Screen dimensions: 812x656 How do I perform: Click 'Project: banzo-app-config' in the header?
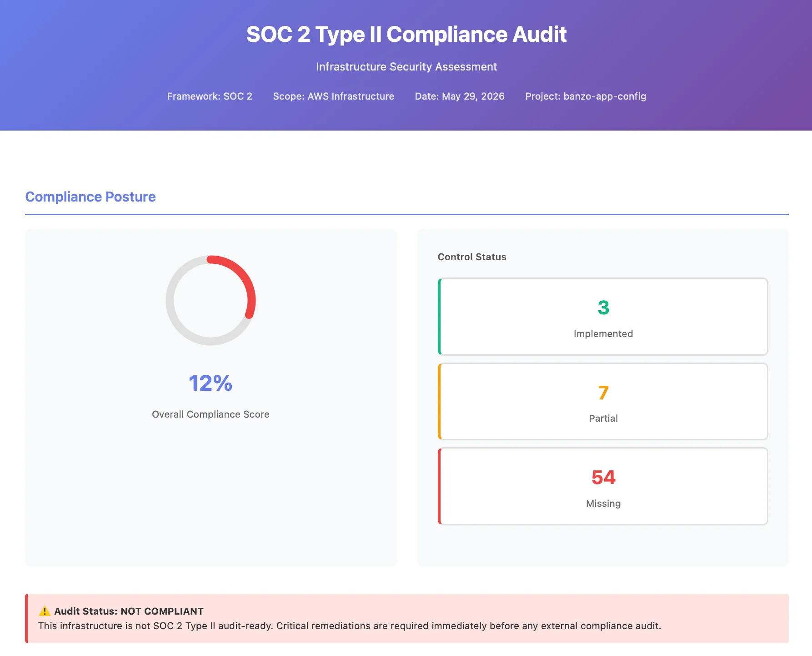[x=586, y=96]
